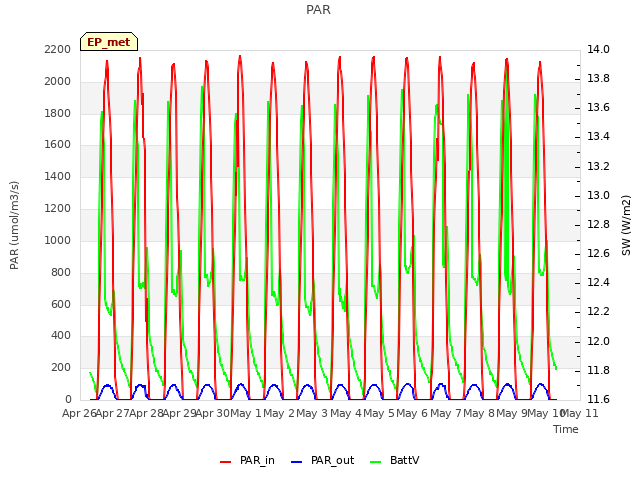Click the green BattV legend swatch
Screen dimensions: 640x480
376,462
